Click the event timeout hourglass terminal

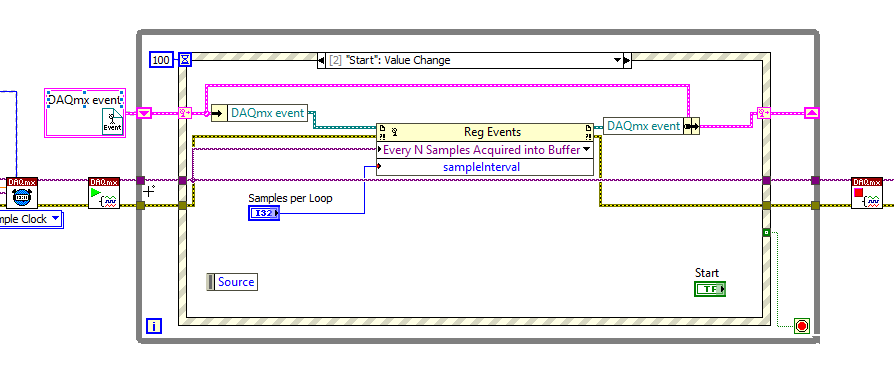[185, 59]
